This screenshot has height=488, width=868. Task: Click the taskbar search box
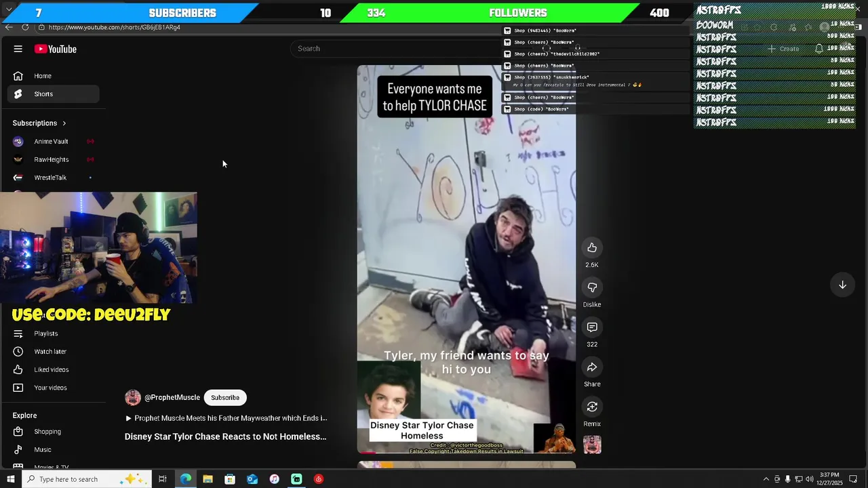pyautogui.click(x=87, y=479)
